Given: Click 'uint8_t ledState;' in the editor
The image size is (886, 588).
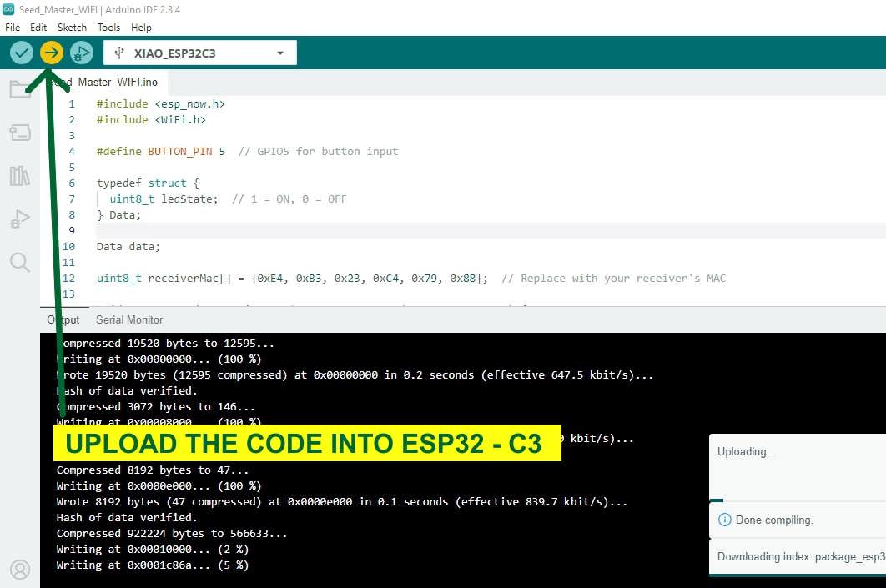Looking at the screenshot, I should click(x=164, y=199).
